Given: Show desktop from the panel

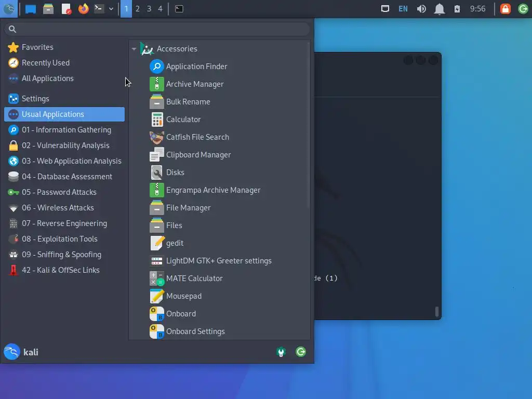Looking at the screenshot, I should point(31,9).
